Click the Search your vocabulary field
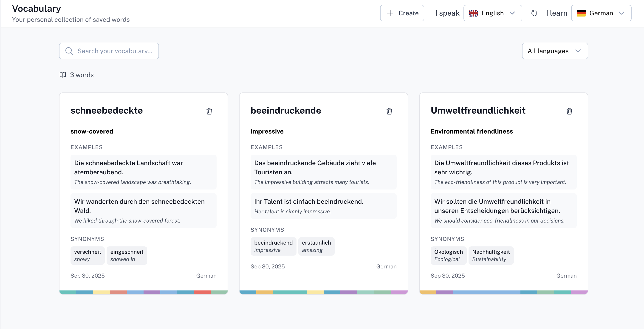 115,51
